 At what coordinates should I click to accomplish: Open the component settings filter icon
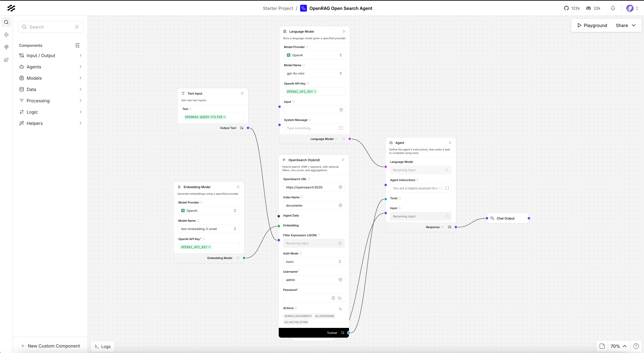tap(77, 45)
